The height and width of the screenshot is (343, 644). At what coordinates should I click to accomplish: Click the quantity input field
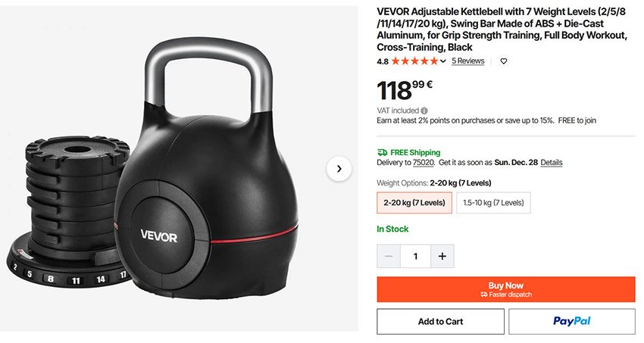(415, 257)
